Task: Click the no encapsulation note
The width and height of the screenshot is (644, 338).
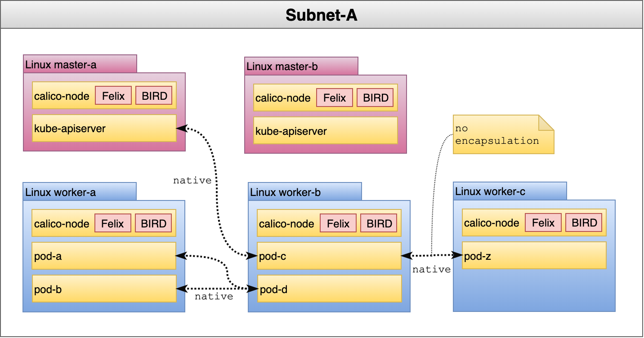Action: point(503,134)
